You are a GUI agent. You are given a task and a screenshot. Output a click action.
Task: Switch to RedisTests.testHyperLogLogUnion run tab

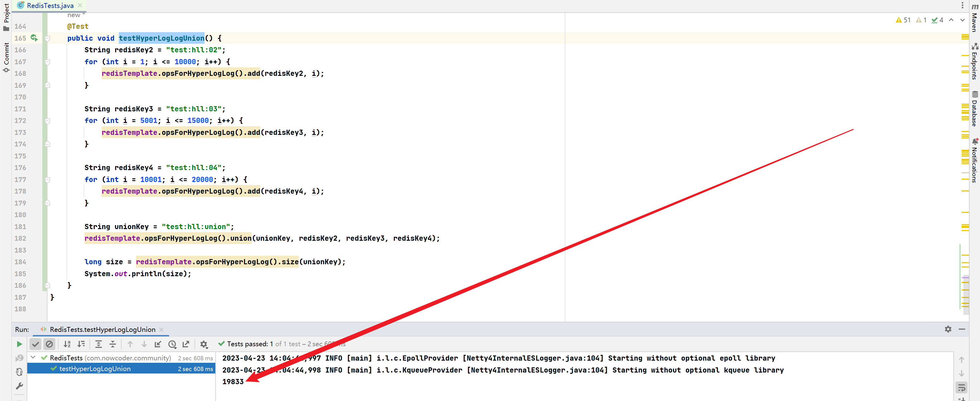103,329
